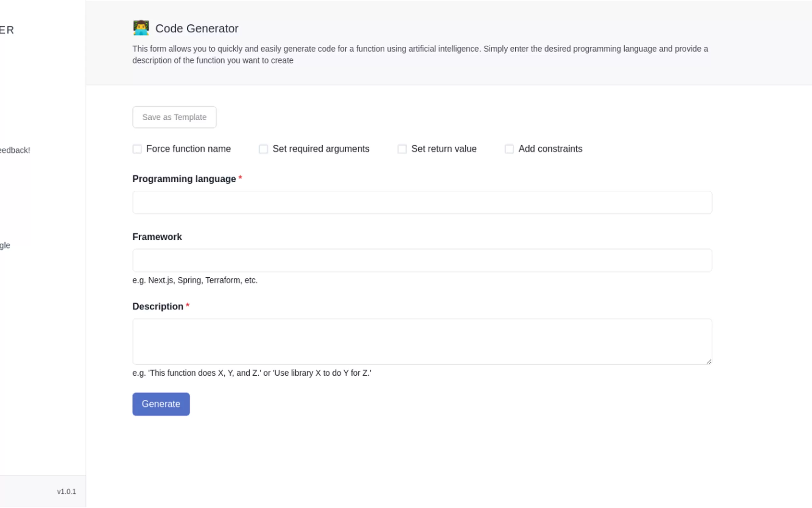Screen dimensions: 812x508
Task: Click the cut-off "ER" logo text in sidebar
Action: [x=7, y=30]
